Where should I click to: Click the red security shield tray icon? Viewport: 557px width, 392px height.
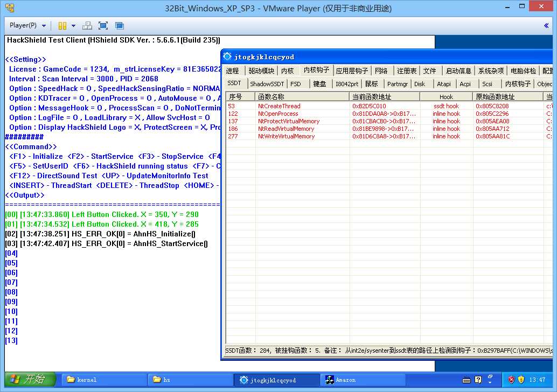[511, 380]
